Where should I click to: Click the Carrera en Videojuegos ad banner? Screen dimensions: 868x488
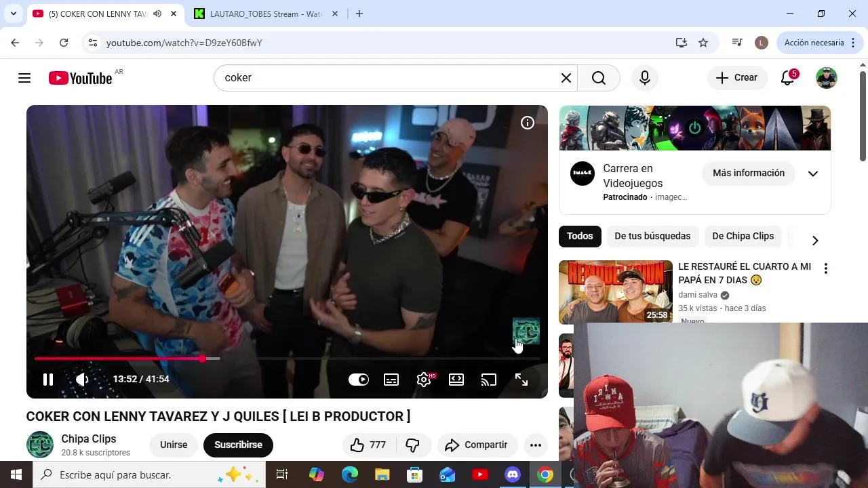click(695, 128)
